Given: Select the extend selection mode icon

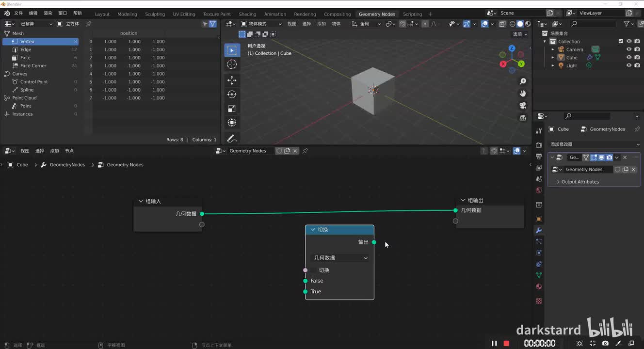Looking at the screenshot, I should [x=250, y=34].
